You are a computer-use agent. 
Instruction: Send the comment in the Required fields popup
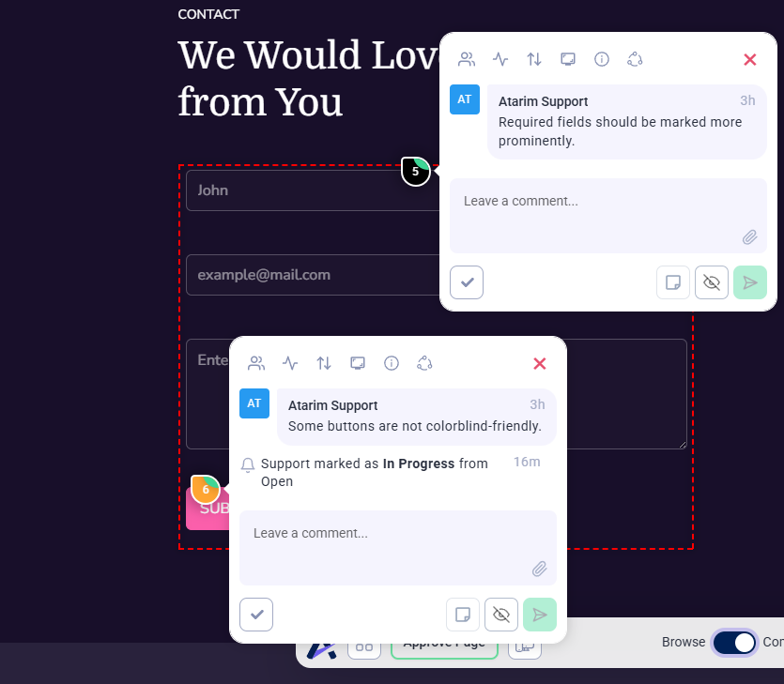pos(750,282)
